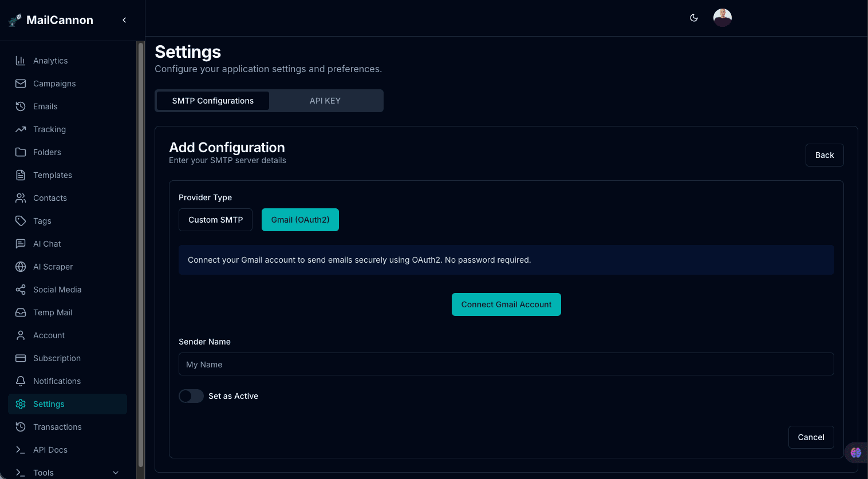
Task: Open the Temp Mail inbox icon
Action: [x=21, y=312]
